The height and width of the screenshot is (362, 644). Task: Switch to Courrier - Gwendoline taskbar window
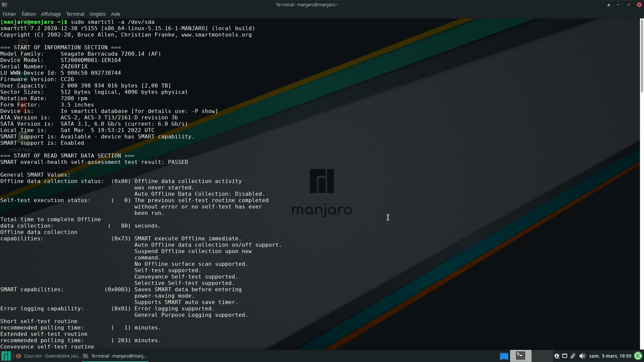pos(49,356)
